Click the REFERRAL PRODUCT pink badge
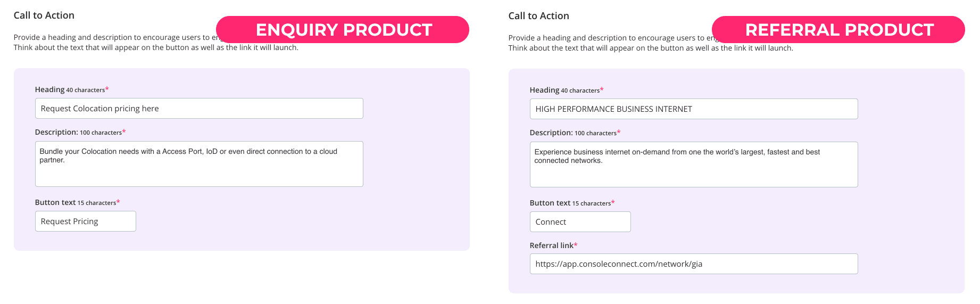980x304 pixels. point(838,30)
